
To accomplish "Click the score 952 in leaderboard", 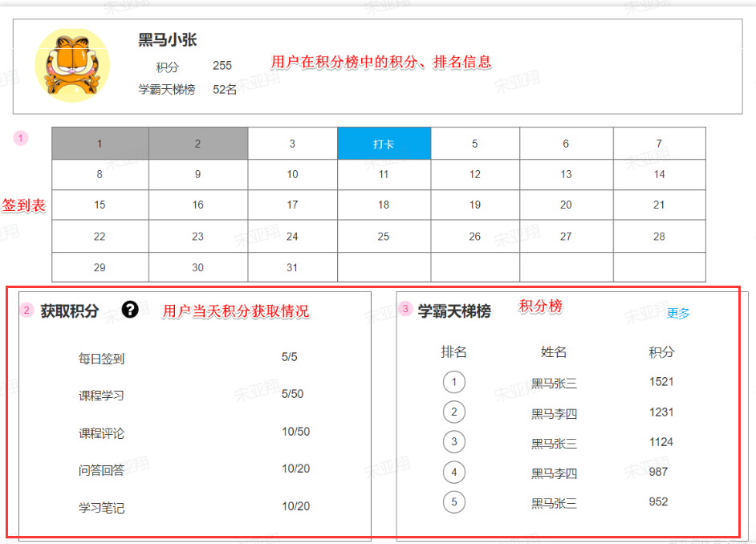I will pyautogui.click(x=659, y=501).
